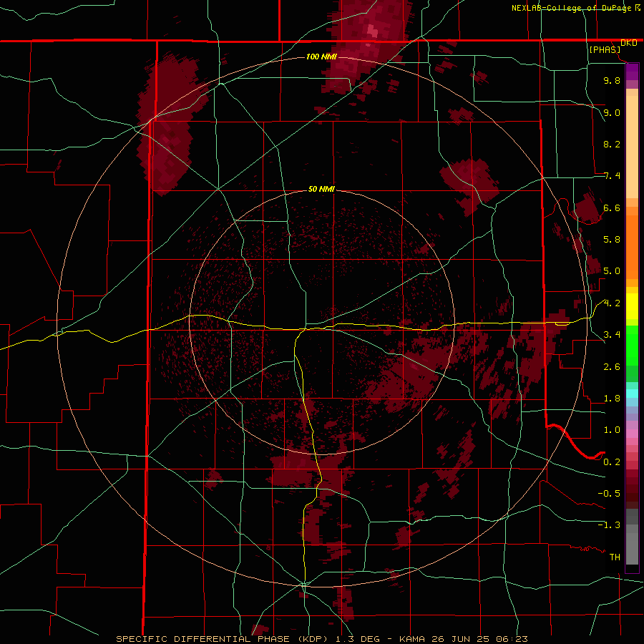Click the 100 NMI range ring label

coord(321,57)
